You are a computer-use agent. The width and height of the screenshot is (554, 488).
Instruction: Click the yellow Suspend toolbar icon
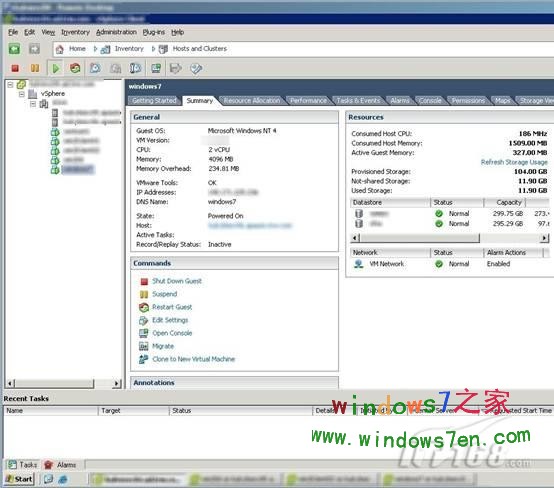point(35,68)
